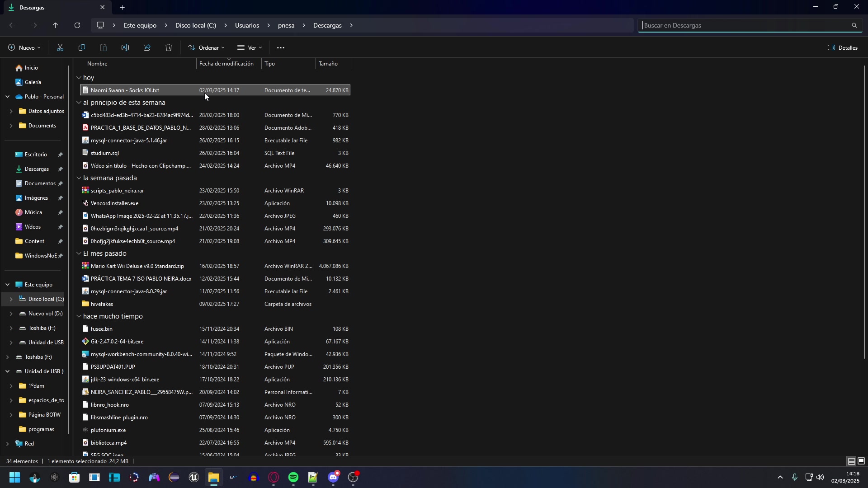Screen dimensions: 868x488
Task: Go up one folder level arrow
Action: (56, 25)
